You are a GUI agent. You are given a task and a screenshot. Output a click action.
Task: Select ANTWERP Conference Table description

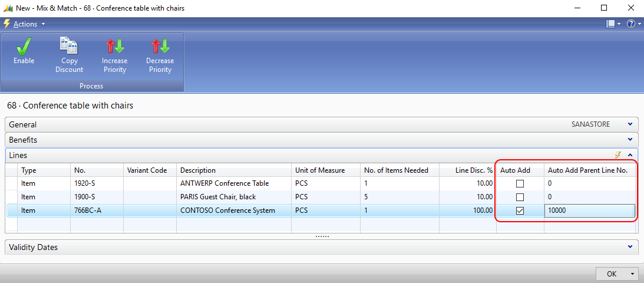click(x=234, y=183)
